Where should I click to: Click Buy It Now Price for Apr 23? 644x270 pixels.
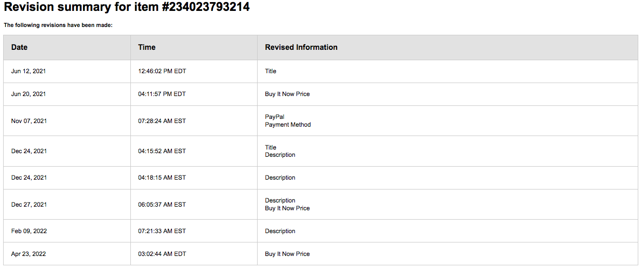287,254
